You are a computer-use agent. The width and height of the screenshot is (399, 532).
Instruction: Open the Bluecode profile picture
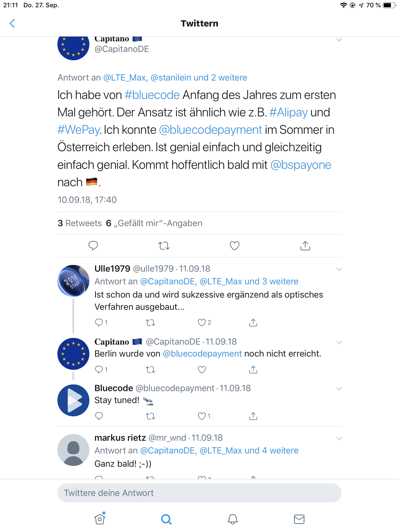coord(73,400)
